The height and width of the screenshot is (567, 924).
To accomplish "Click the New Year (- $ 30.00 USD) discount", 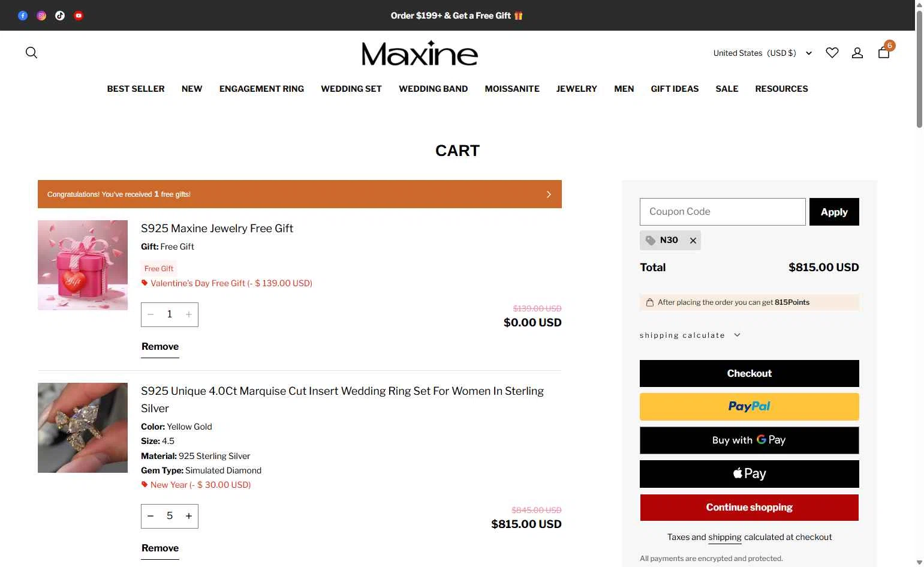I will pyautogui.click(x=196, y=485).
